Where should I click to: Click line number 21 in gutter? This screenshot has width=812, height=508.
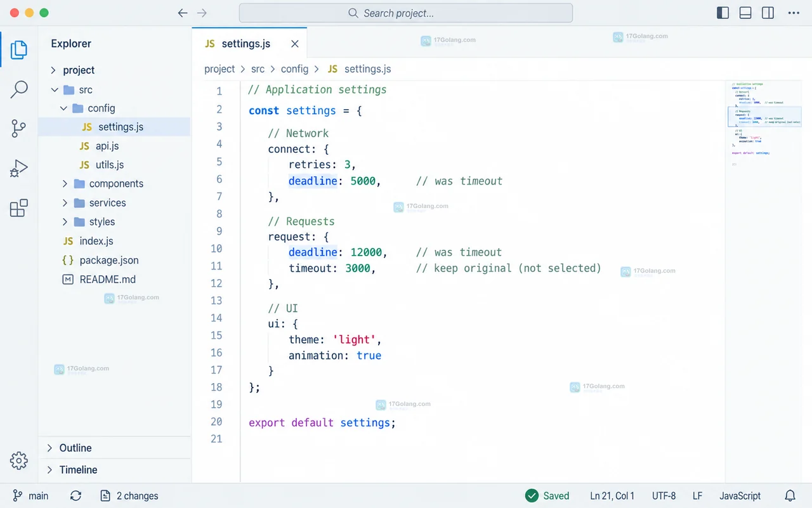[216, 439]
